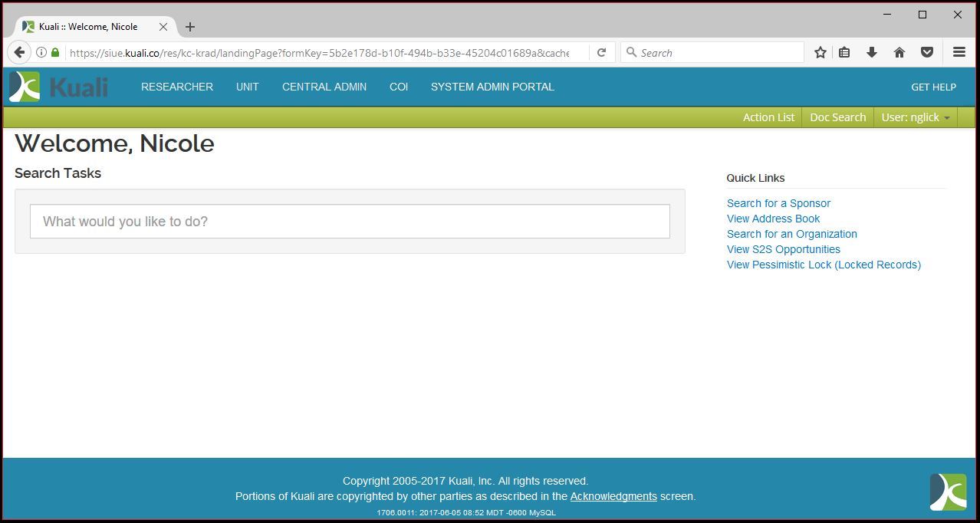Viewport: 980px width, 523px height.
Task: Open the CENTRAL ADMIN menu
Action: click(324, 87)
